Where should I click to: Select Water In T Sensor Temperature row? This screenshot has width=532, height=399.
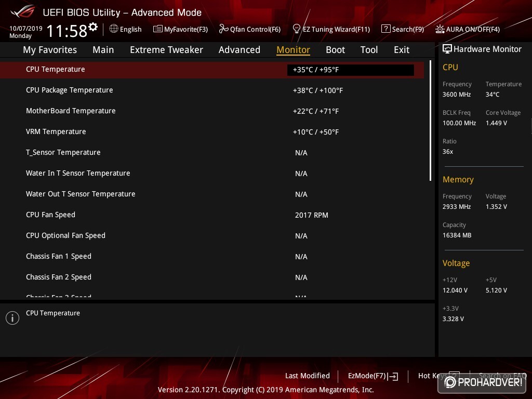click(x=212, y=174)
